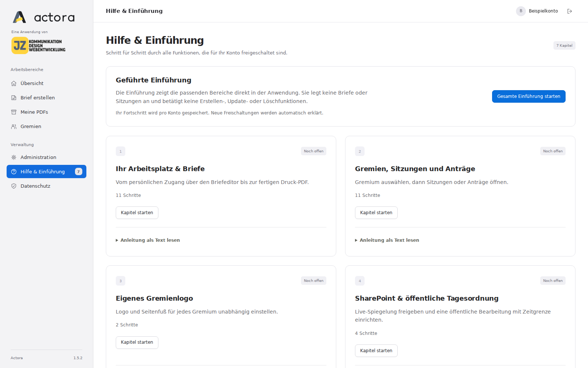The width and height of the screenshot is (588, 368).
Task: Start the Gesamte Einführung
Action: (x=528, y=96)
